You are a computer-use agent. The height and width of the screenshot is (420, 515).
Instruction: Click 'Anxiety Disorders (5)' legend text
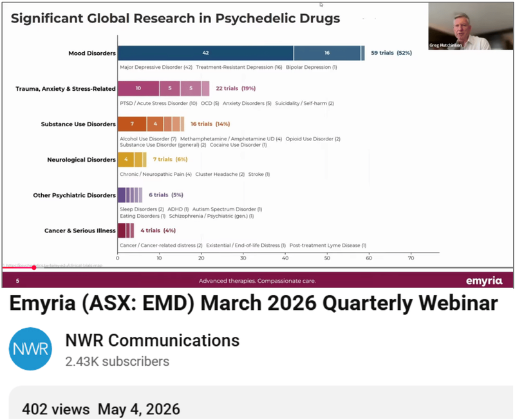point(247,103)
